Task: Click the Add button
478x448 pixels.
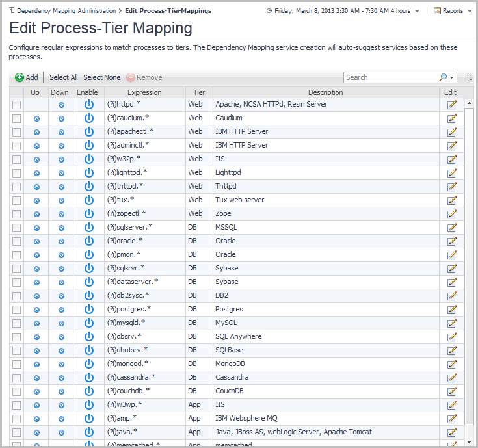Action: [x=27, y=77]
